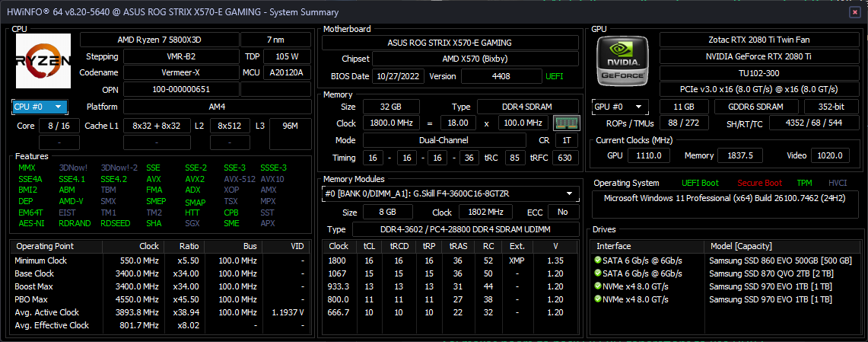
Task: Click the tRFC 630 timing value
Action: click(x=565, y=158)
